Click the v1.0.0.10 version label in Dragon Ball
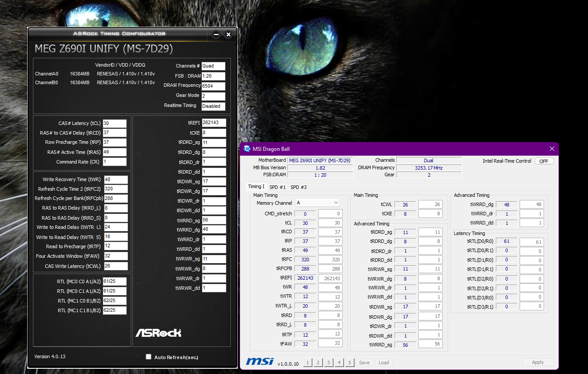The height and width of the screenshot is (374, 588). (x=287, y=363)
